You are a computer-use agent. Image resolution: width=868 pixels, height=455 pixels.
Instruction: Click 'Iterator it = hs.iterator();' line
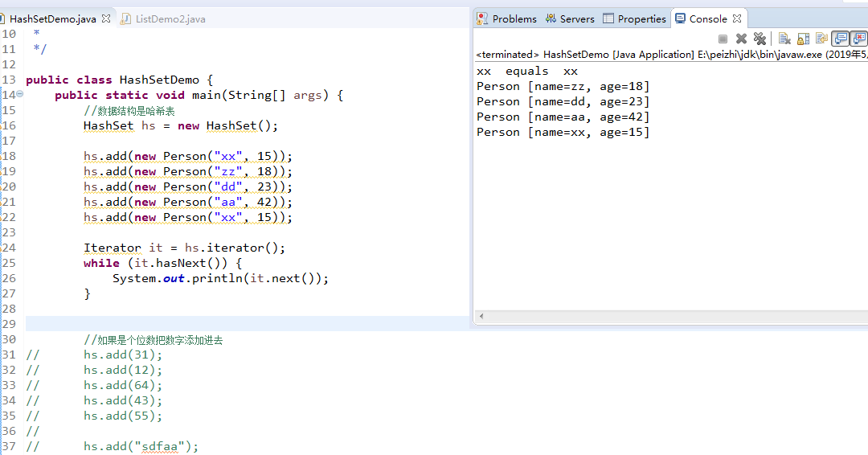[x=184, y=248]
